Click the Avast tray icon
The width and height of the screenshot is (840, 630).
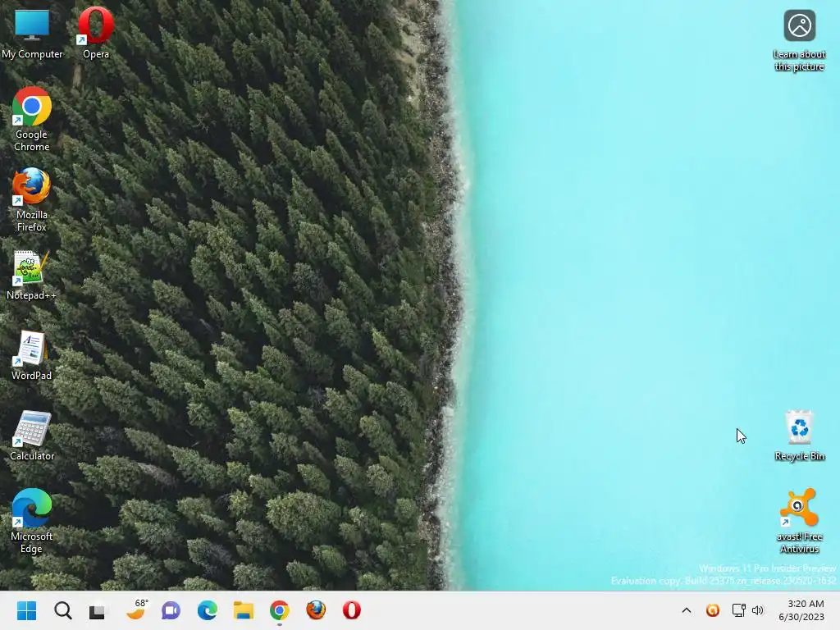(713, 610)
